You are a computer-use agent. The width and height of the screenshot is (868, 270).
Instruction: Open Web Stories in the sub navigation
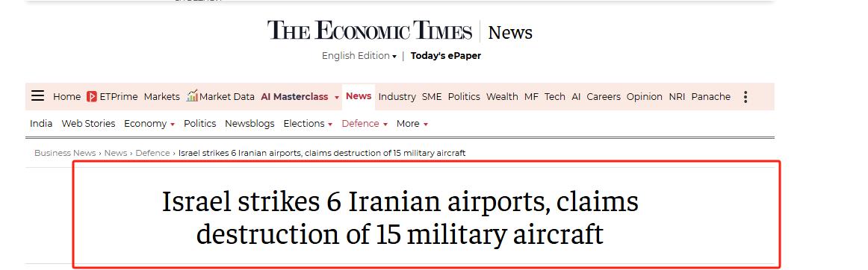[x=89, y=123]
